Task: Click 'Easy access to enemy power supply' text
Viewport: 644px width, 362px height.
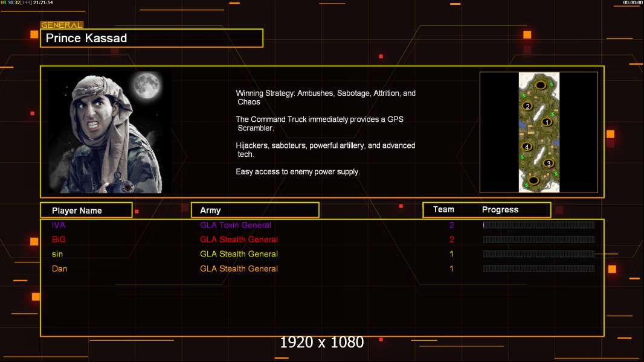Action: coord(298,172)
